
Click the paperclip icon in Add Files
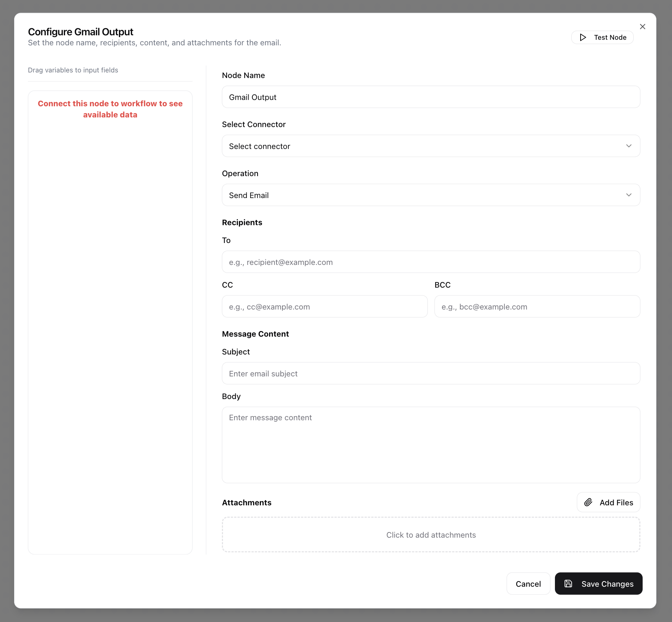pos(588,502)
